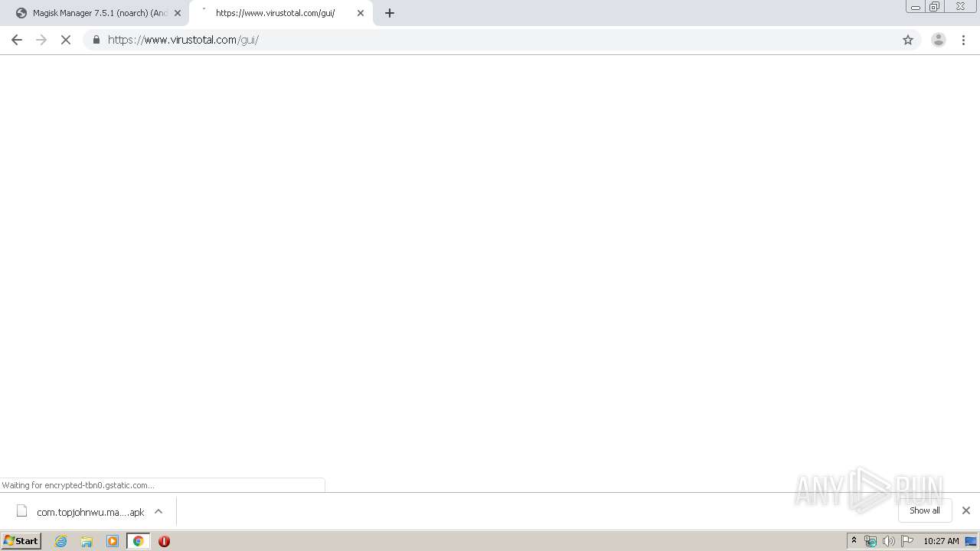Show all downloads
This screenshot has height=551, width=980.
tap(925, 510)
